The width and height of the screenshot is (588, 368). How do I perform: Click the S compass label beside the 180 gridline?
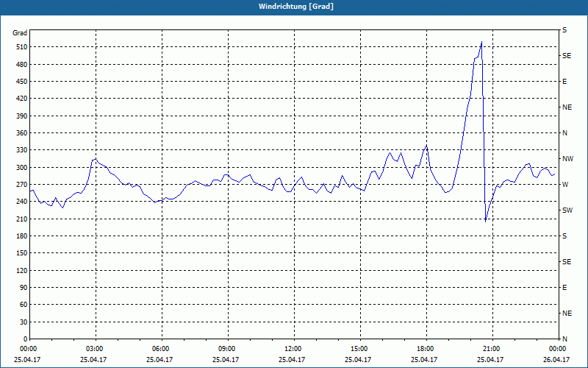click(564, 236)
